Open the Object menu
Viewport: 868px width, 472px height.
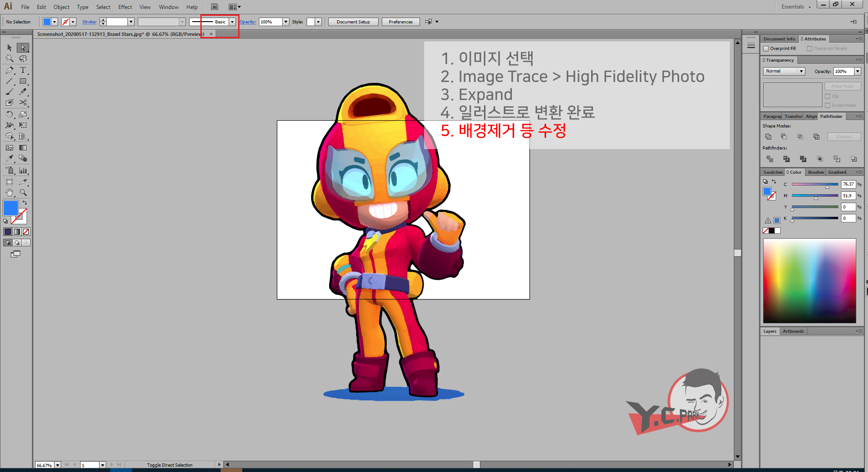click(x=61, y=7)
